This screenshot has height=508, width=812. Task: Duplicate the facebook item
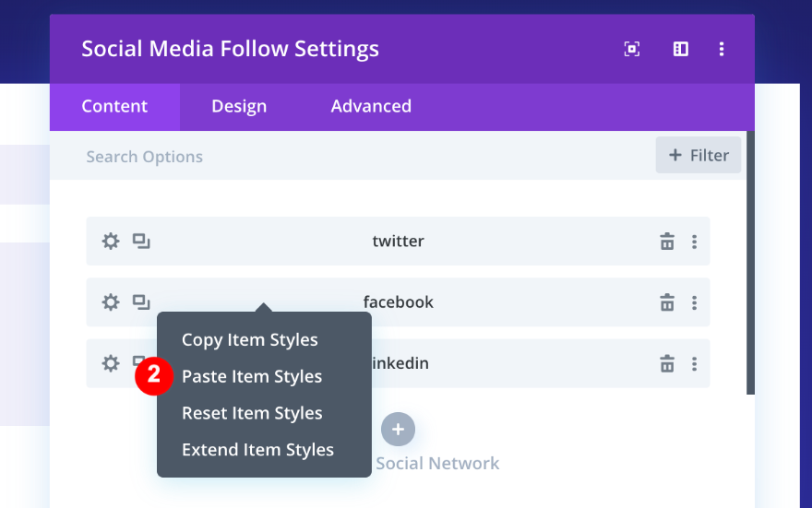(x=140, y=302)
